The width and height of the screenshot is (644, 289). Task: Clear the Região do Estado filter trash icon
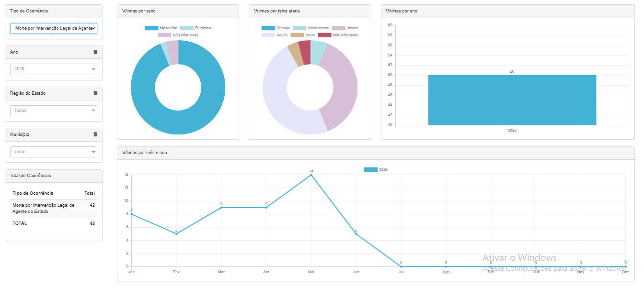coord(95,93)
